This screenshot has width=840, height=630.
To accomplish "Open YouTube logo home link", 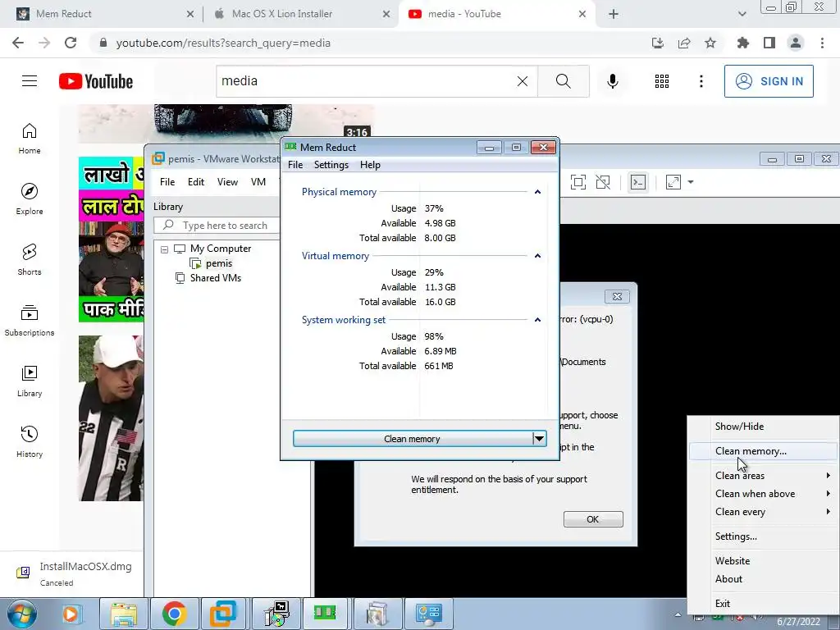I will pos(96,81).
